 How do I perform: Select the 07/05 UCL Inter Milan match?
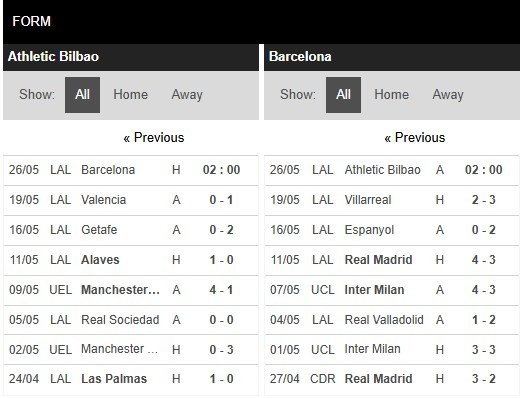click(392, 290)
